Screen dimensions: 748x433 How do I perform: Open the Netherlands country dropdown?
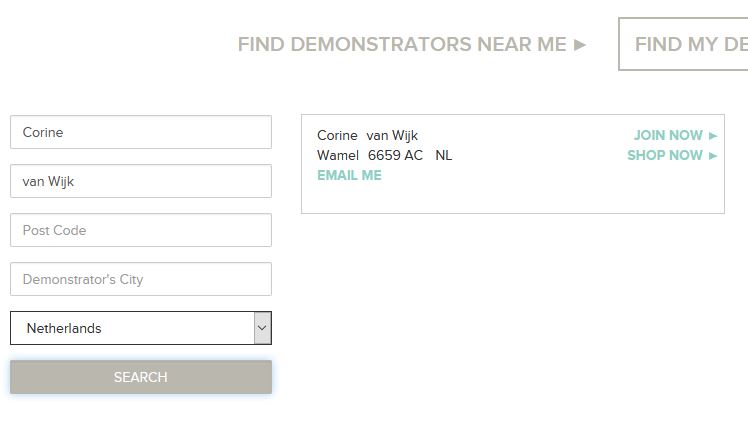click(x=132, y=328)
